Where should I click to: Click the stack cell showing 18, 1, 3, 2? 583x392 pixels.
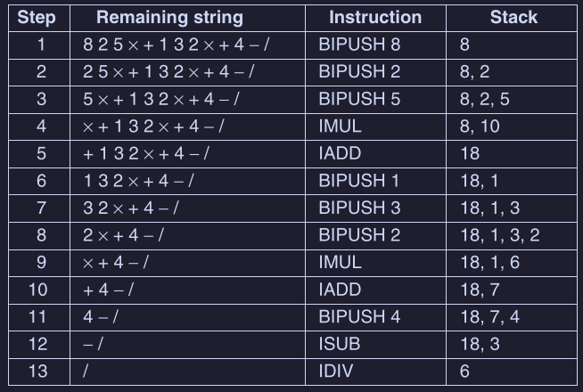(x=499, y=235)
